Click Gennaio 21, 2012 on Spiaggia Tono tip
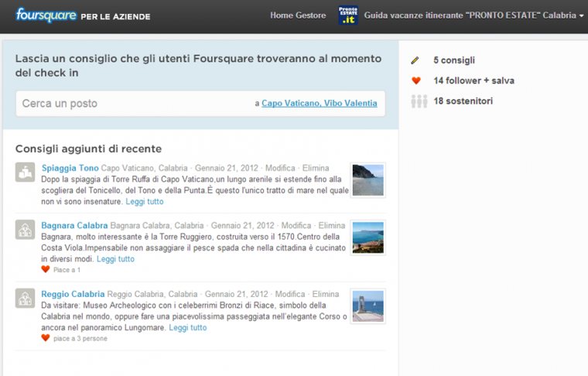Image resolution: width=588 pixels, height=376 pixels. point(227,168)
